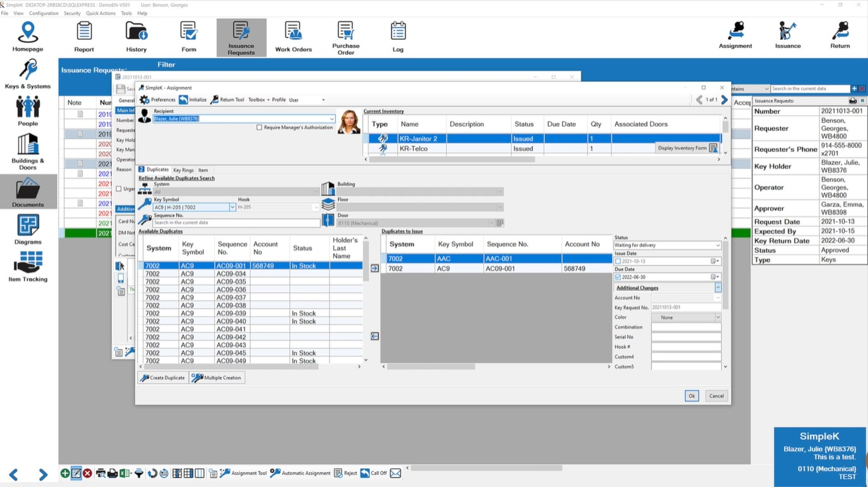Move selected duplicate to issue list arrow
The height and width of the screenshot is (487, 868).
374,269
